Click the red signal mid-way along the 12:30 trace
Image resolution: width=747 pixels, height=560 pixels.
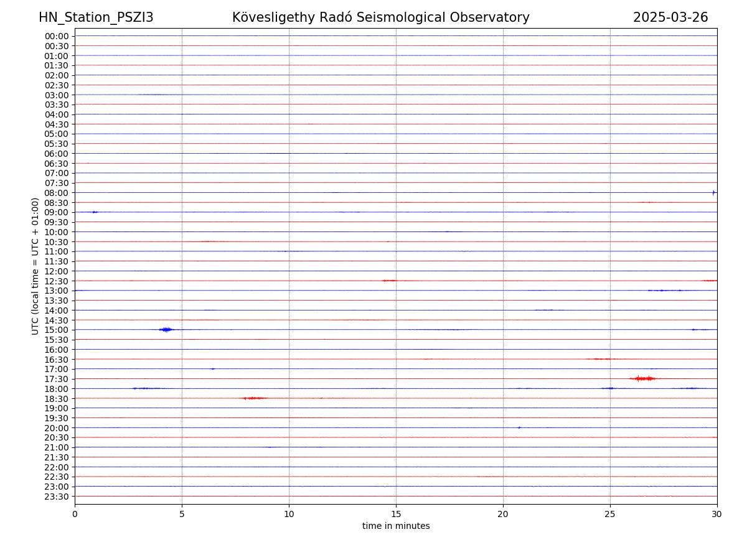tap(390, 281)
